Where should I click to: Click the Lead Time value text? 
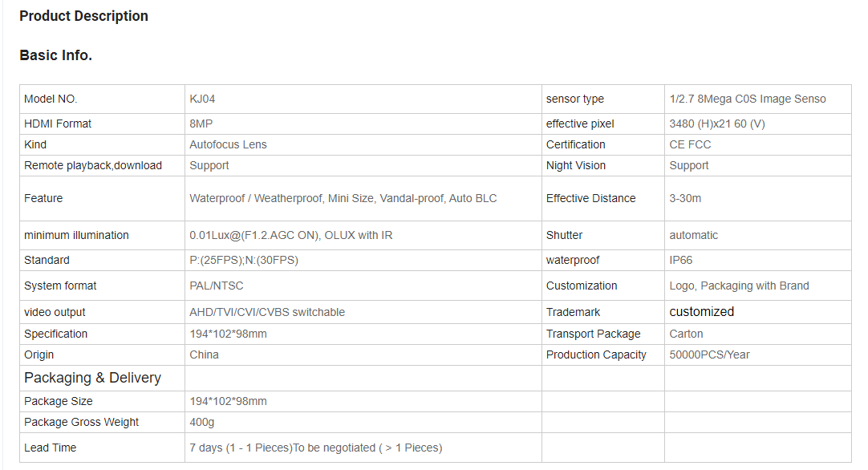click(315, 448)
